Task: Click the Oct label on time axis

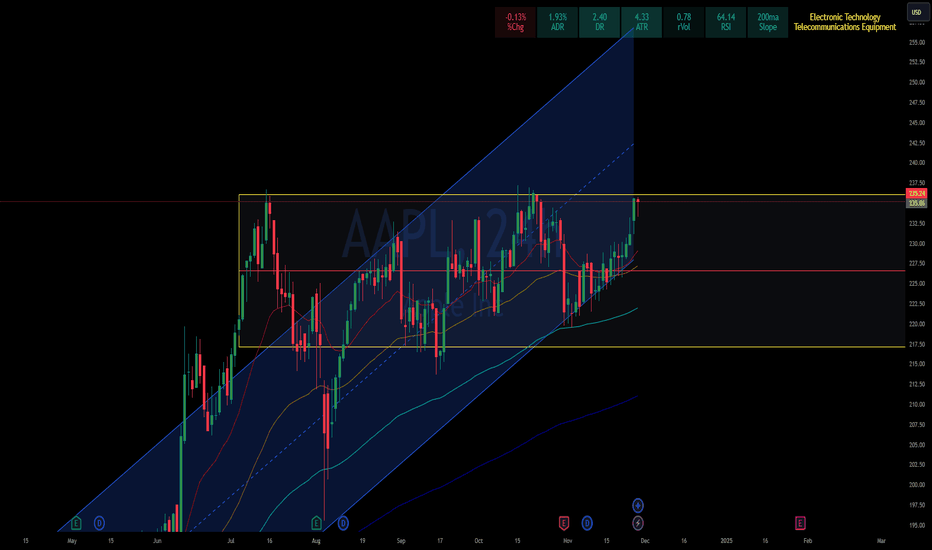Action: (x=478, y=541)
